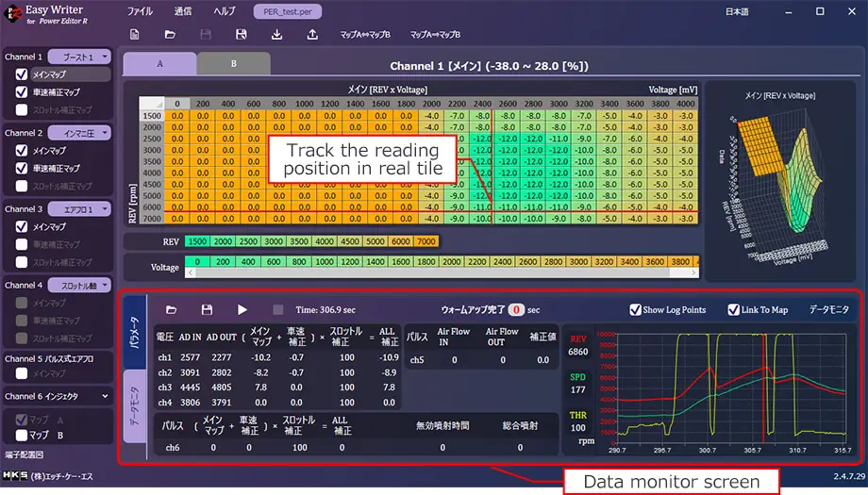Select the 1500 rpm row header

pyautogui.click(x=152, y=116)
